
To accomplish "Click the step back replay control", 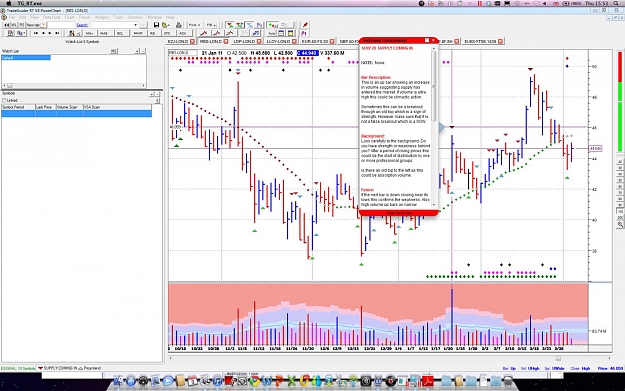I will pyautogui.click(x=43, y=33).
